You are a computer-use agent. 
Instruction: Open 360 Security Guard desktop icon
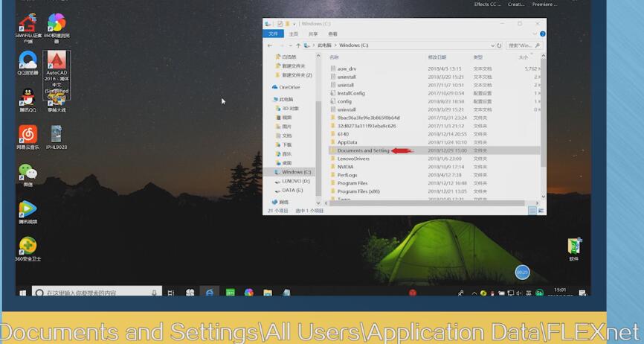click(28, 246)
